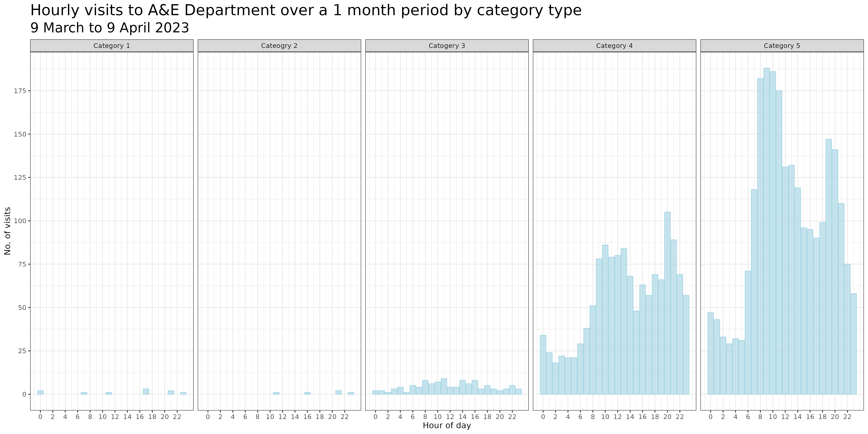Click the chart title about Hourly visits
Image resolution: width=868 pixels, height=434 pixels.
pos(306,11)
